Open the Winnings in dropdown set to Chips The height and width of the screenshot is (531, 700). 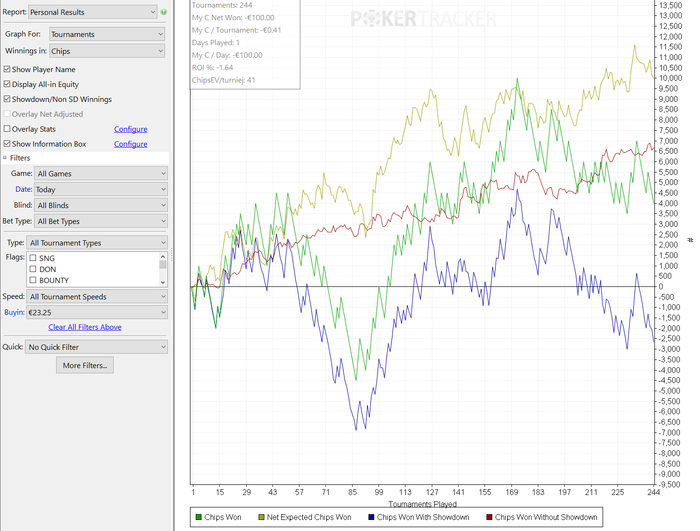[x=107, y=51]
